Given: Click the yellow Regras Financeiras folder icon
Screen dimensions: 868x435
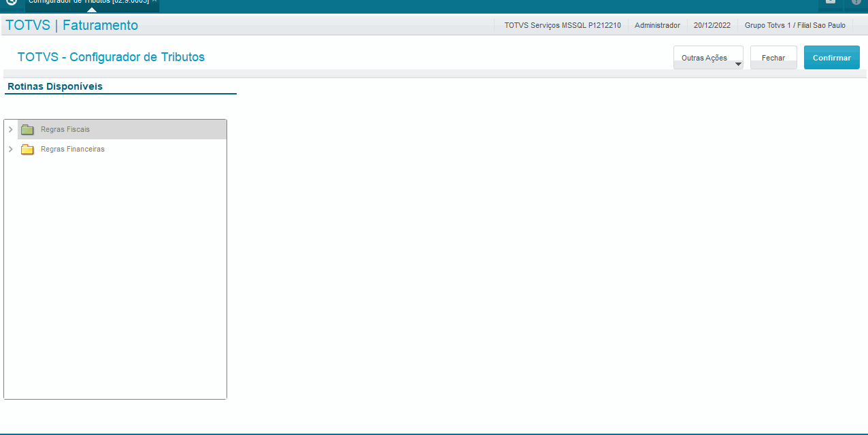Looking at the screenshot, I should click(x=27, y=149).
